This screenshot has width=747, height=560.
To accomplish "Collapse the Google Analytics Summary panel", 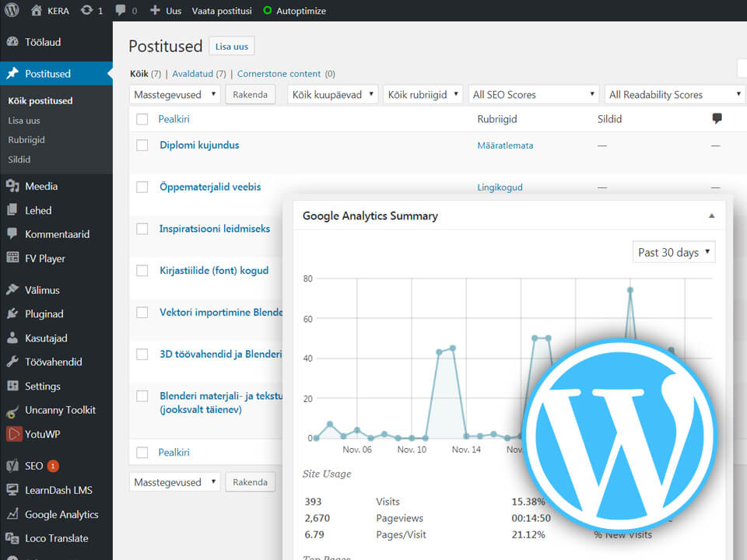I will (x=712, y=215).
